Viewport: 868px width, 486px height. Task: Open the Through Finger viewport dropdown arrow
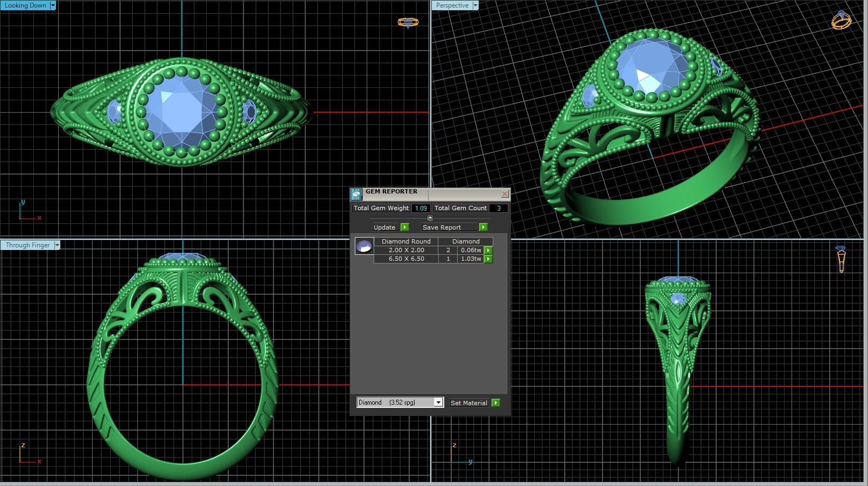coord(57,245)
